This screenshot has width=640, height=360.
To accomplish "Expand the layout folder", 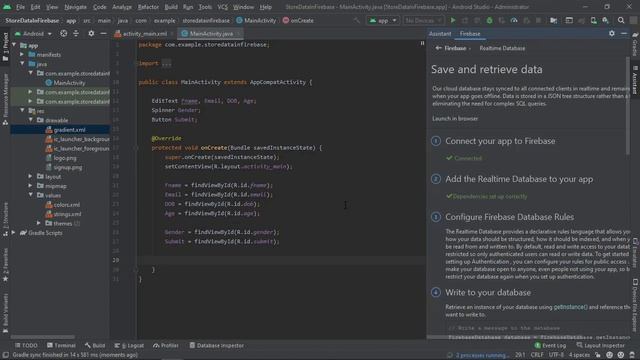I will (x=31, y=177).
